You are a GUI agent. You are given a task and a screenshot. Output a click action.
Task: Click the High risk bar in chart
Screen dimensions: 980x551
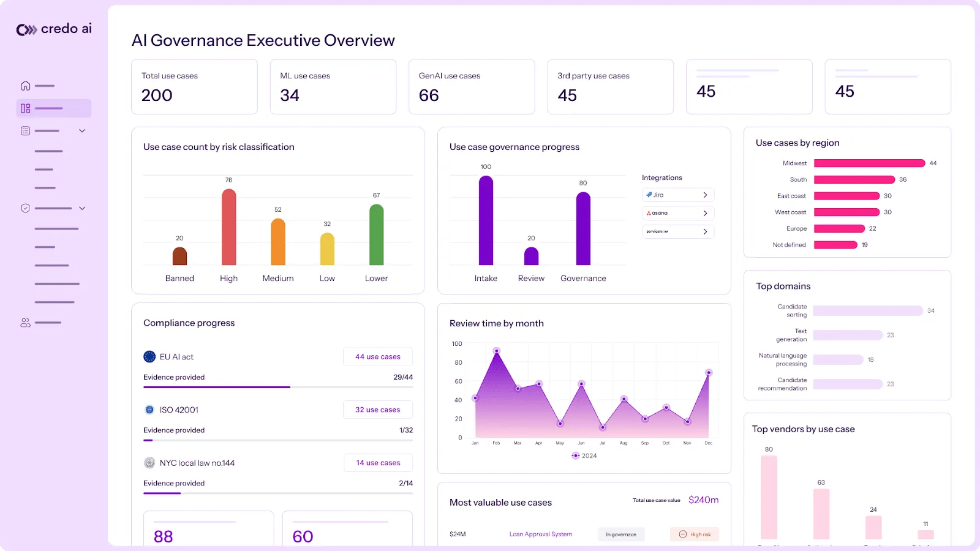pos(229,227)
